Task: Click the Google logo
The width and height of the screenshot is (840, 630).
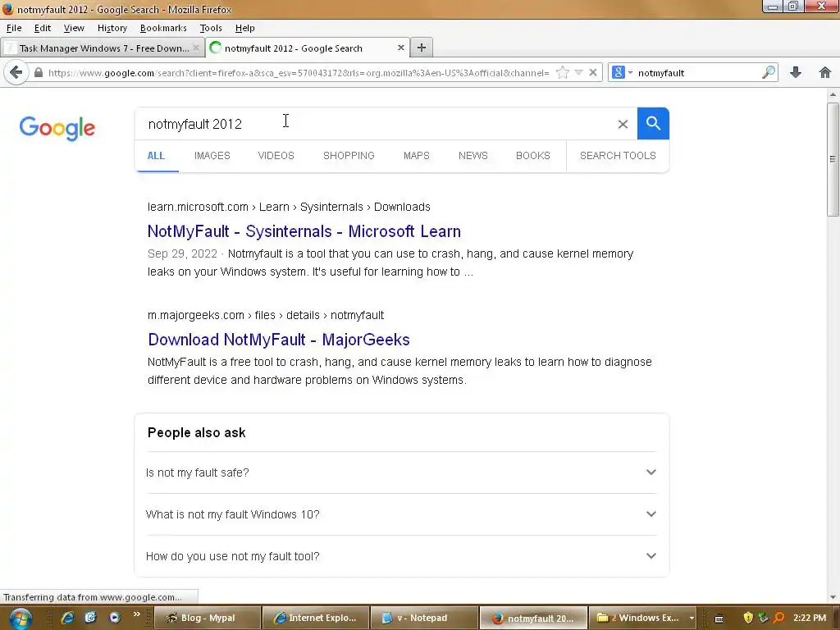Action: [x=57, y=128]
